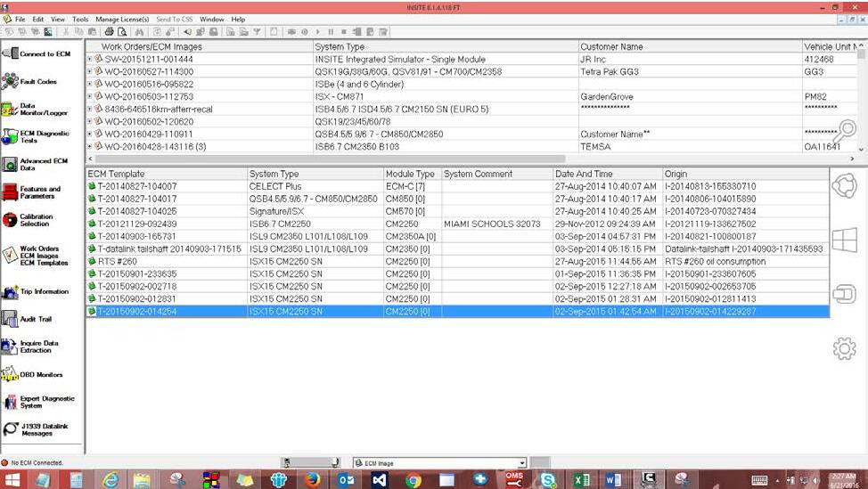Open Connect to ECM in sidebar

(x=37, y=53)
